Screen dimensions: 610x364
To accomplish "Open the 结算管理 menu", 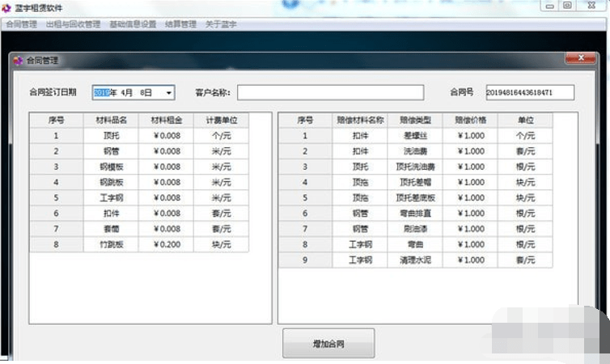I will pos(180,24).
